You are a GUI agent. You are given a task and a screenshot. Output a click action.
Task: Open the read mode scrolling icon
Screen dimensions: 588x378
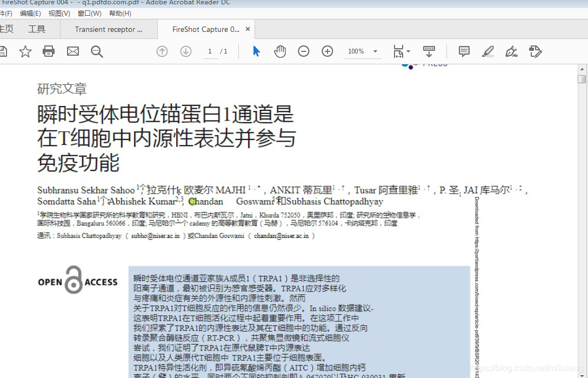click(429, 51)
